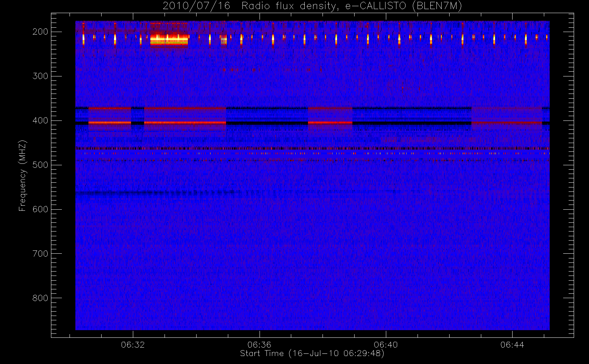Click the 200 frequency axis label

[40, 32]
